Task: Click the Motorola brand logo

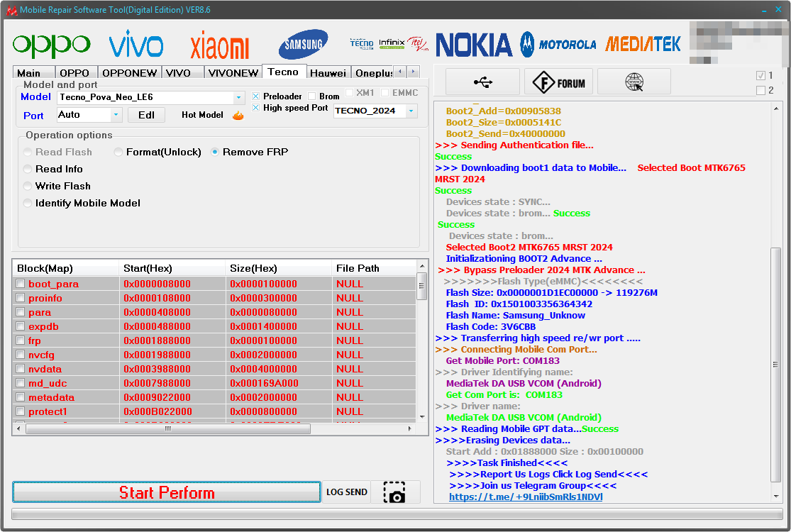Action: point(558,45)
